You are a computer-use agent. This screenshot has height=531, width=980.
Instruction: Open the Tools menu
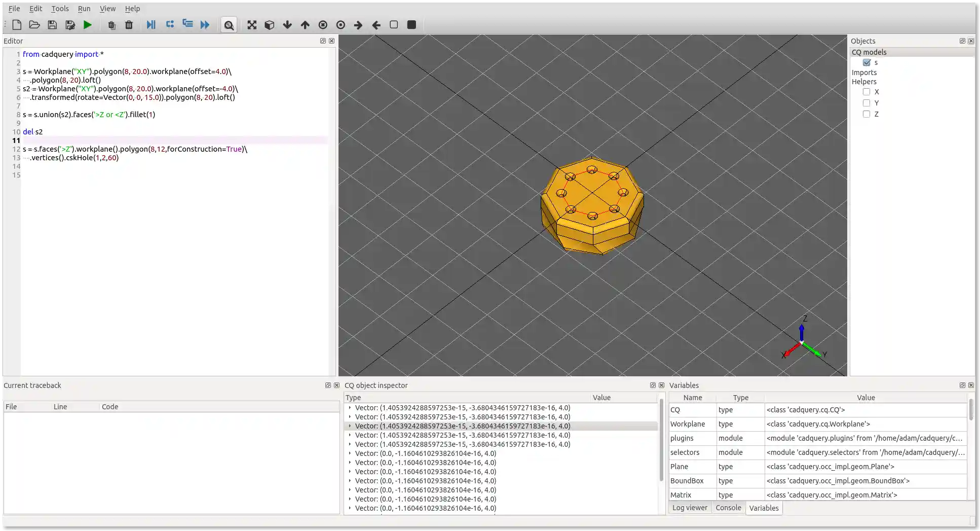click(60, 9)
